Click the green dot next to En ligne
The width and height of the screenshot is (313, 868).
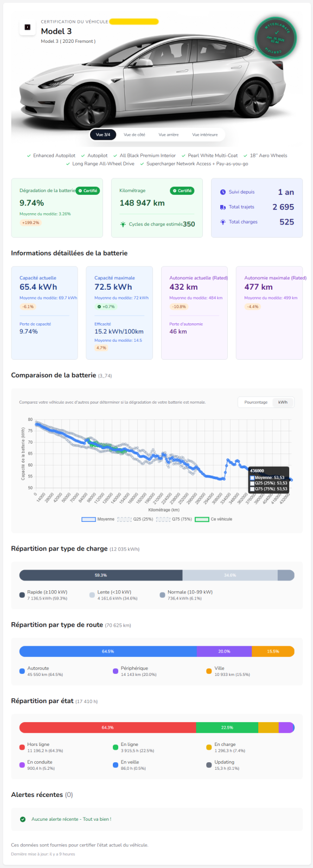(x=116, y=748)
